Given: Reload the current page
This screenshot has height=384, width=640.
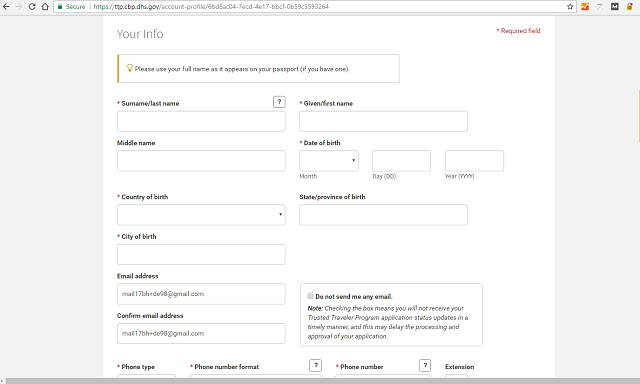Looking at the screenshot, I should point(32,7).
